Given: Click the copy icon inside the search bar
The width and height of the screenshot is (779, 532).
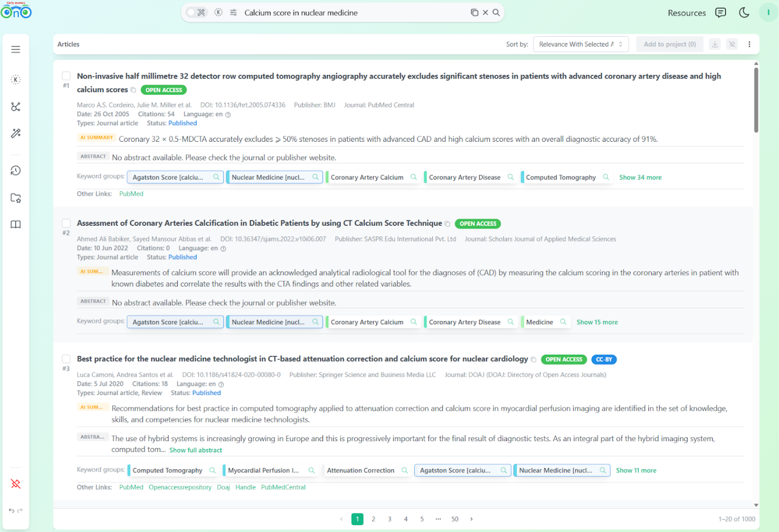Looking at the screenshot, I should coord(474,13).
